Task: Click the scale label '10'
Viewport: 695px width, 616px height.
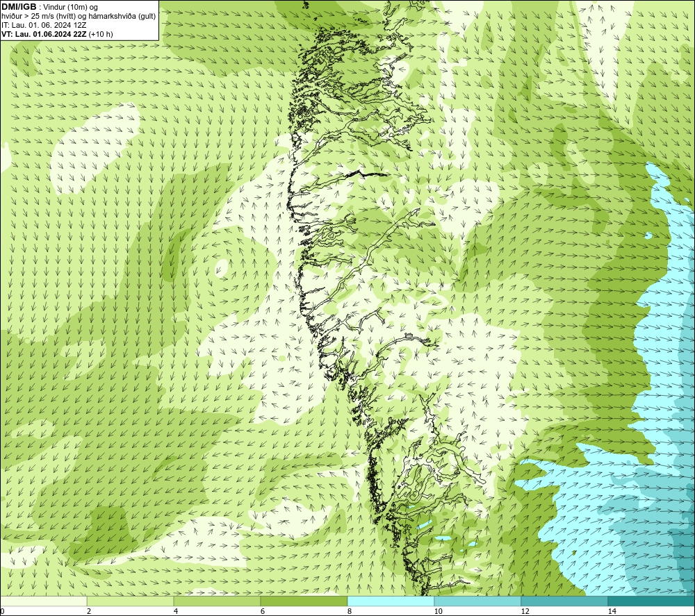Action: pyautogui.click(x=438, y=611)
